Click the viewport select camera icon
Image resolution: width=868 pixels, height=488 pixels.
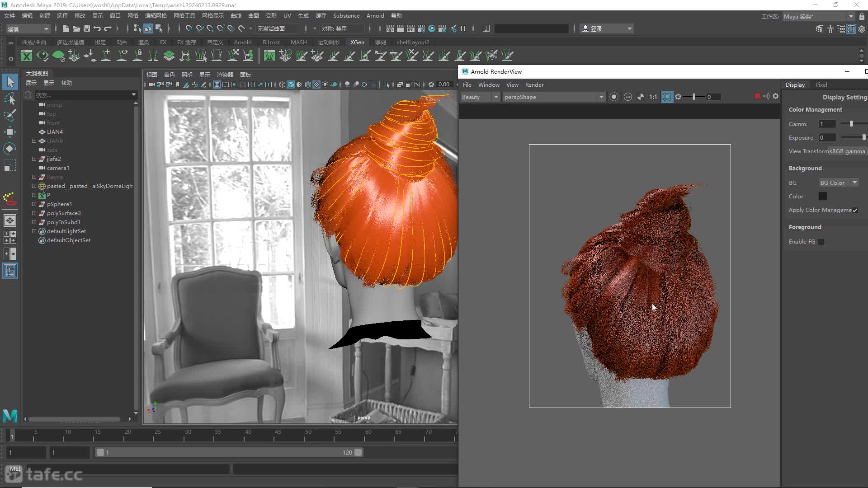coord(152,84)
